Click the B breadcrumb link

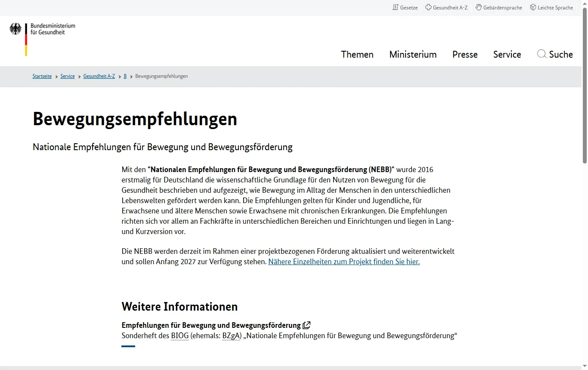[125, 76]
